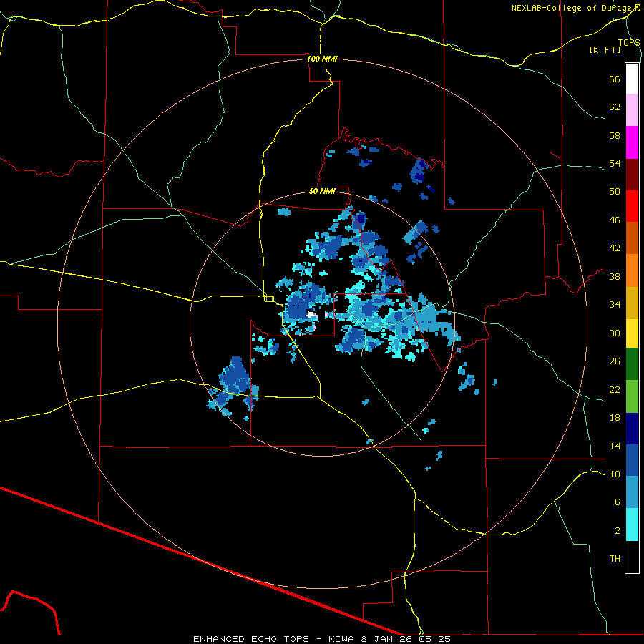
Task: Click the 'NEXLAB-College of DuPage' credit text
Action: (571, 8)
